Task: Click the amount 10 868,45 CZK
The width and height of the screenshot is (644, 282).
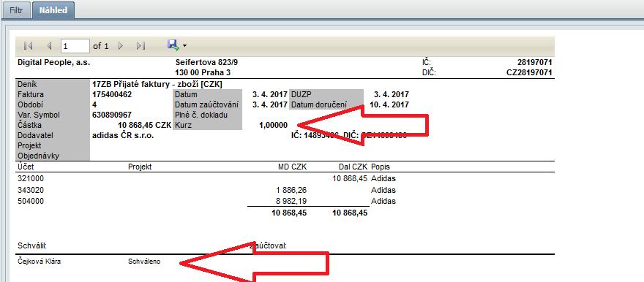Action: click(145, 125)
